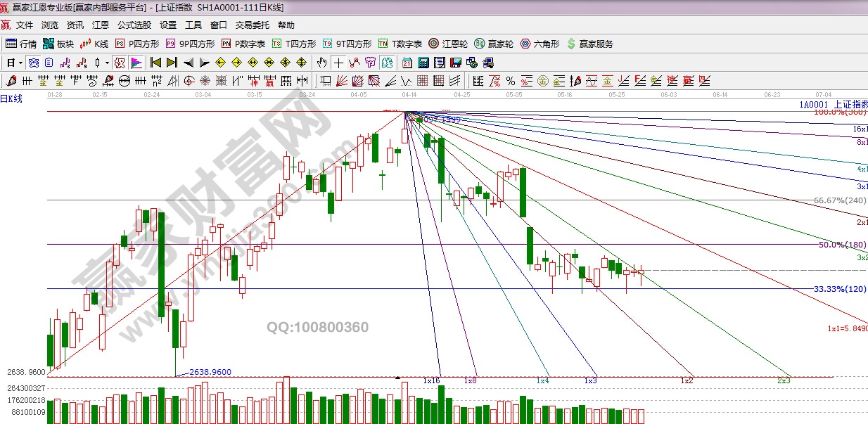This screenshot has width=868, height=424.
Task: Open the 六角形 hexagon chart tool
Action: (540, 44)
